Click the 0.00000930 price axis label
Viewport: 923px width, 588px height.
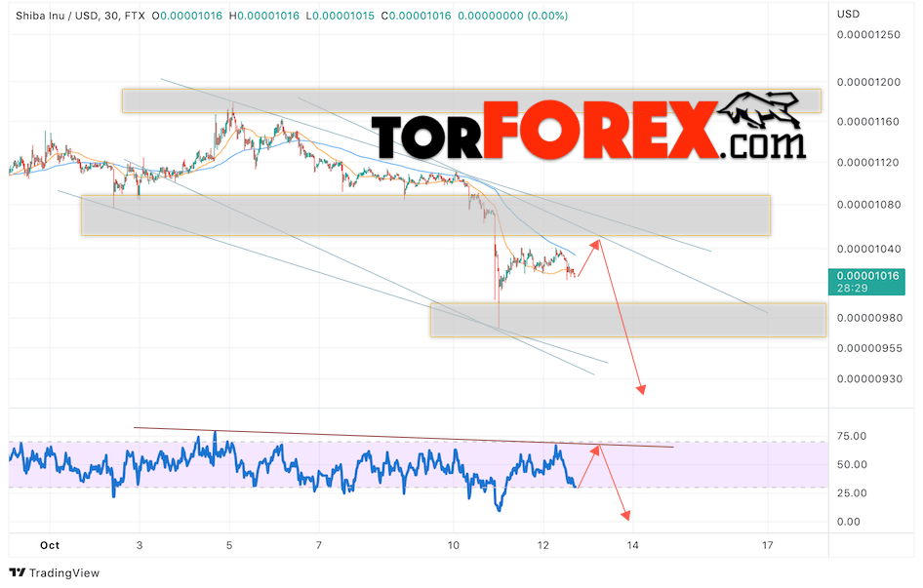click(868, 379)
